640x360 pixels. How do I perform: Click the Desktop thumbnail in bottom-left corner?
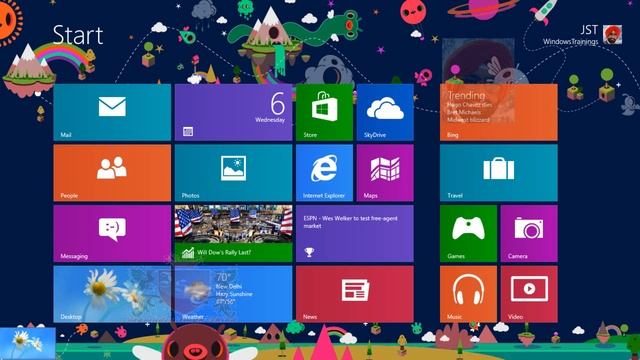[28, 344]
